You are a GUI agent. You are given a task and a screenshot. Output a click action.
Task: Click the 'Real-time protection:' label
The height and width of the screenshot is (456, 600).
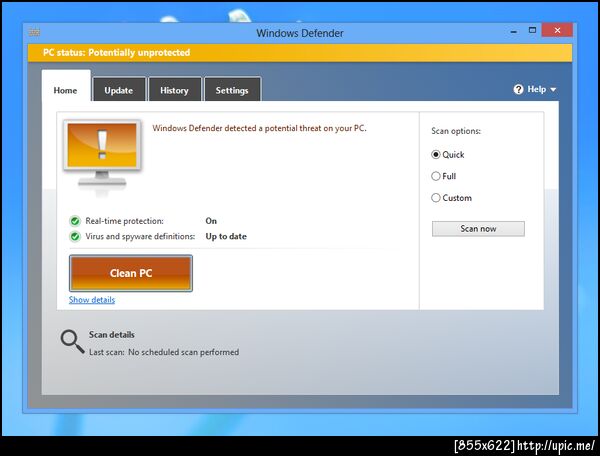pyautogui.click(x=124, y=221)
